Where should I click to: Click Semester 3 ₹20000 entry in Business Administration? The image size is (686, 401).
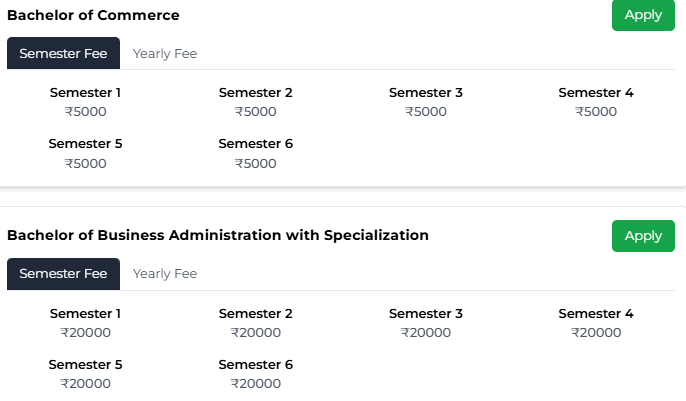click(426, 323)
